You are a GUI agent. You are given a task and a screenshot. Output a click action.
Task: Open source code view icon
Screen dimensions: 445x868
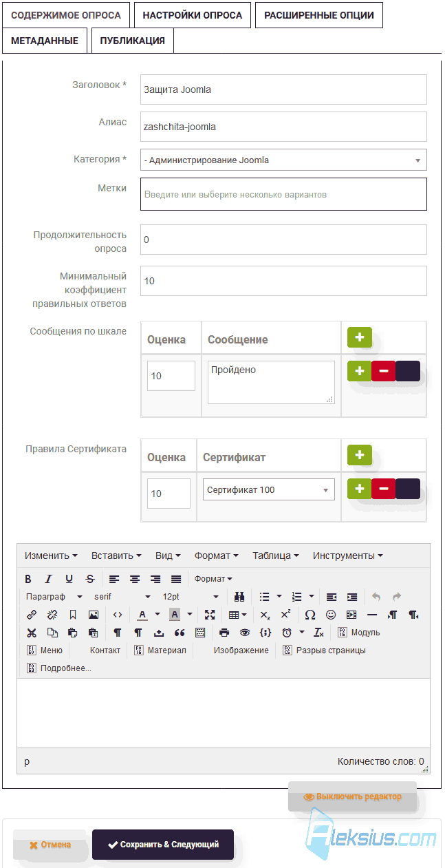tap(118, 615)
